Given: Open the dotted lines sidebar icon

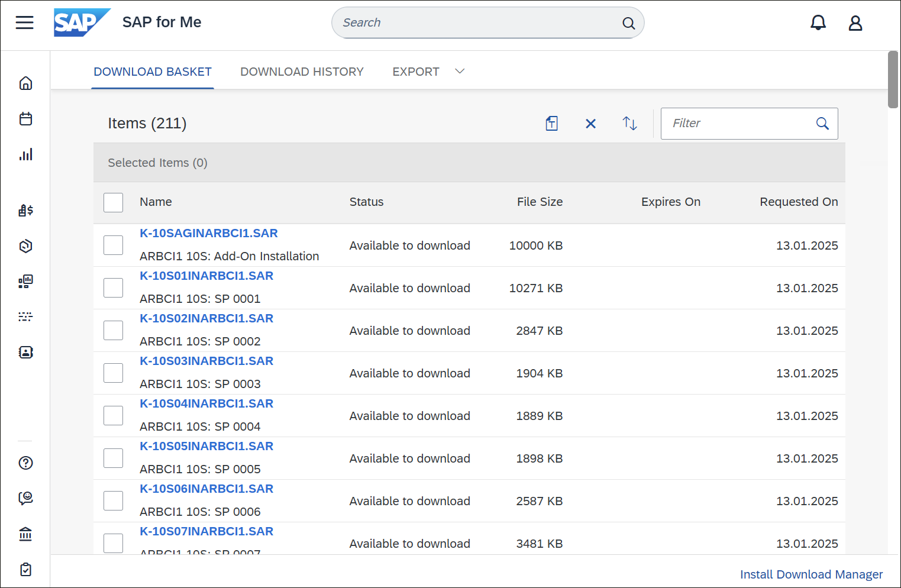Looking at the screenshot, I should [25, 316].
